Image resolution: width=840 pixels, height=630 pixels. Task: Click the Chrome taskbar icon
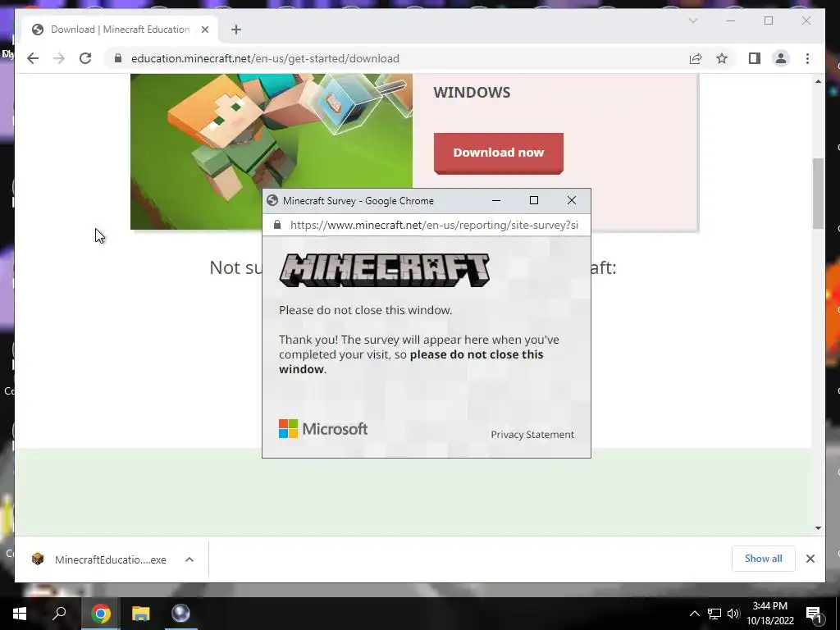pos(100,614)
